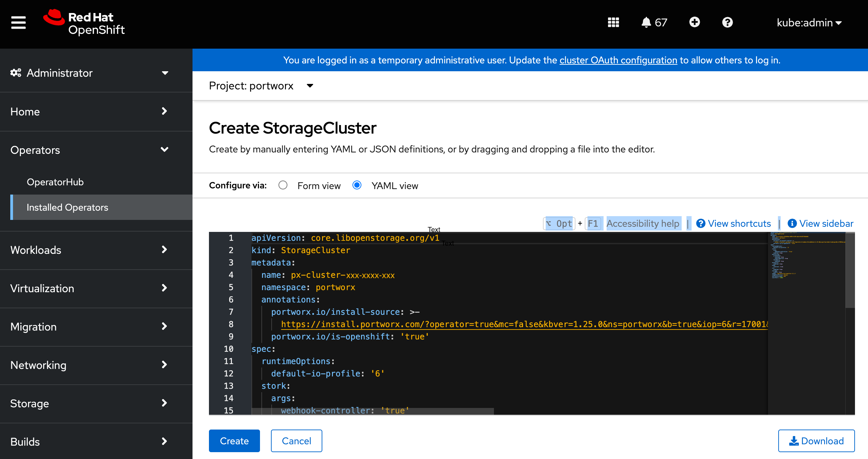Select OperatorHub in the sidebar
The image size is (868, 459).
[x=55, y=182]
